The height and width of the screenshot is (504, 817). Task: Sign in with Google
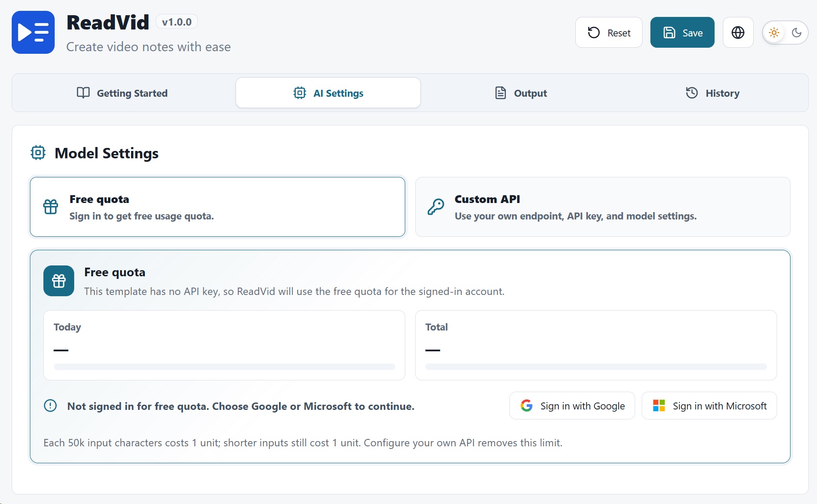572,406
